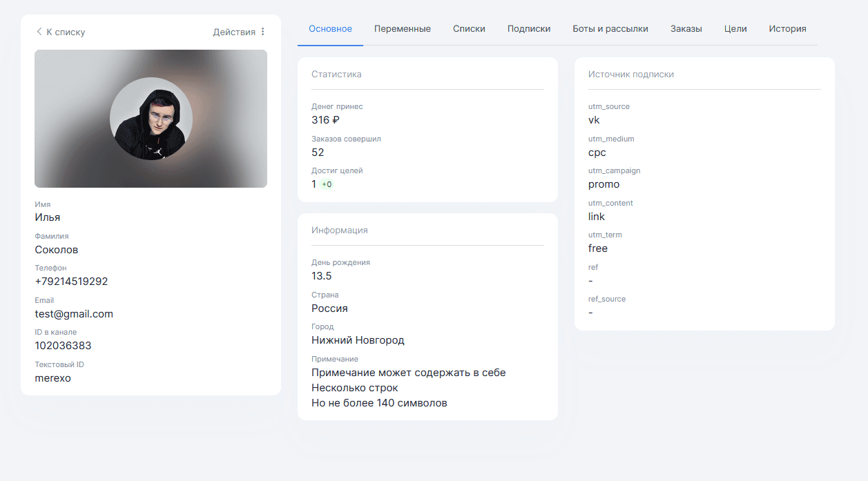Click the utm_campaign value promo
Screen dimensions: 868x481
(604, 184)
